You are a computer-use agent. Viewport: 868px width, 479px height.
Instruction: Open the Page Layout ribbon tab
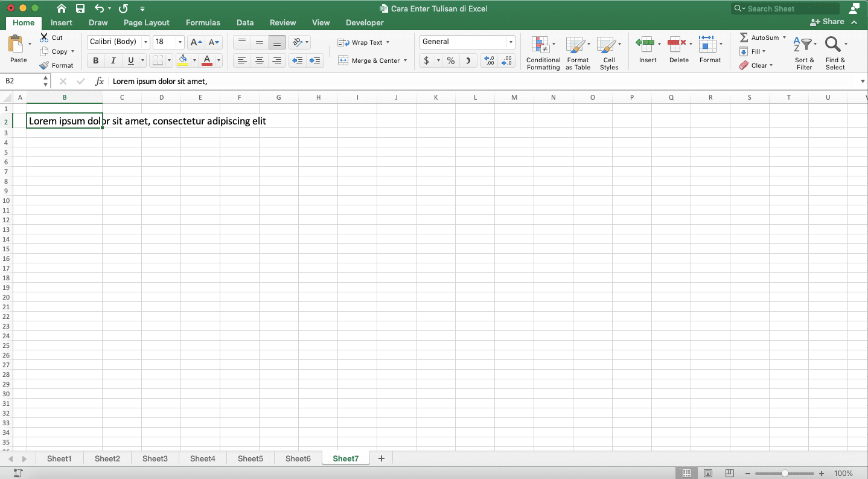click(x=147, y=22)
